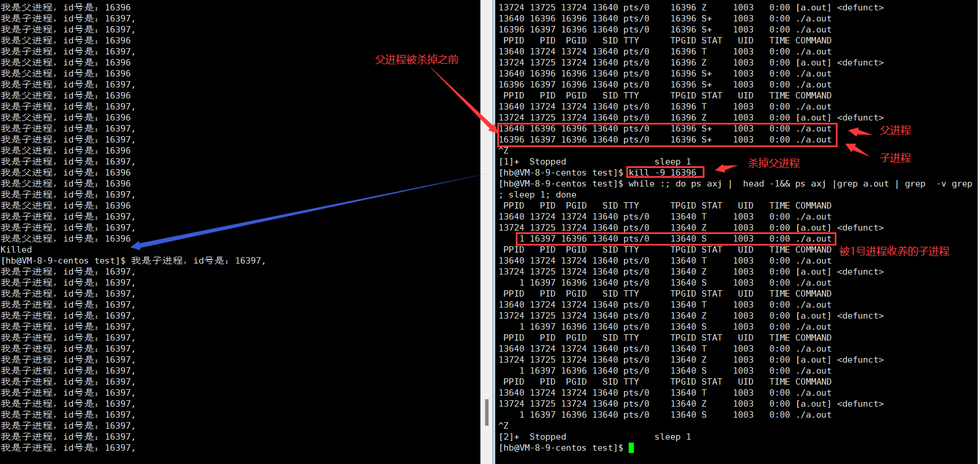The height and width of the screenshot is (464, 980).
Task: Click "while :; do ps axj" command text
Action: 675,184
